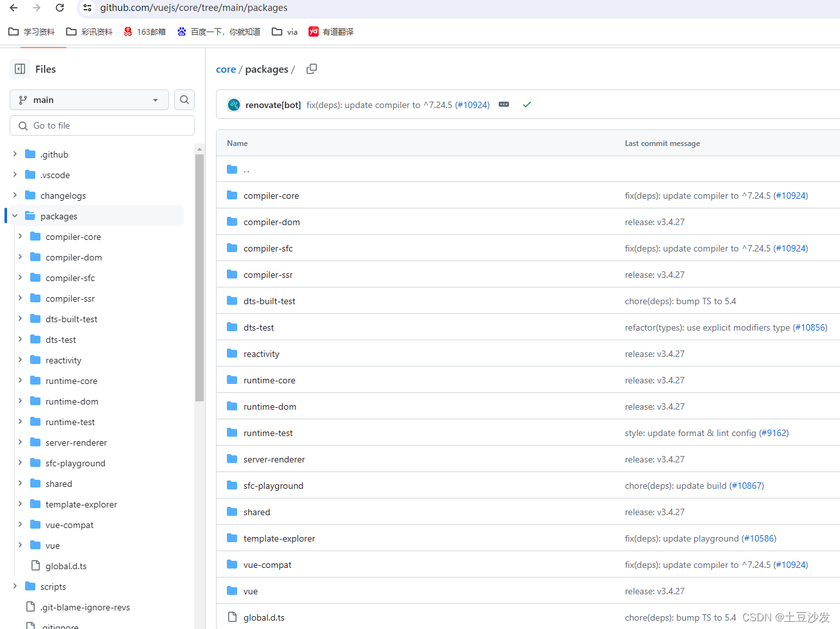The height and width of the screenshot is (629, 840).
Task: Click folder icon of runtime-dom in table
Action: click(x=232, y=406)
